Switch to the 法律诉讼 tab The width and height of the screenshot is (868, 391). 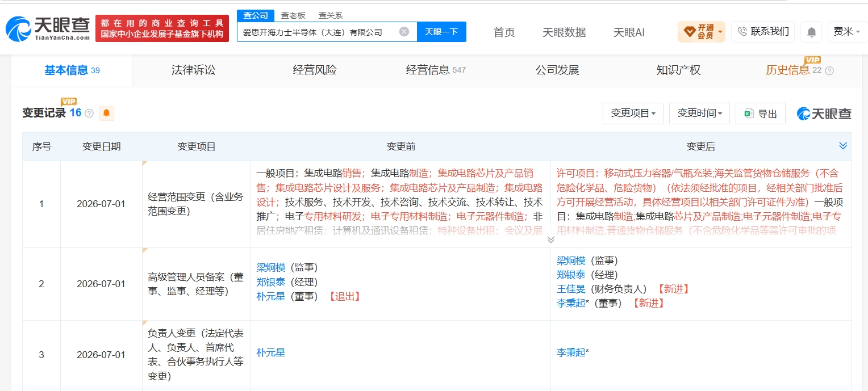coord(194,70)
